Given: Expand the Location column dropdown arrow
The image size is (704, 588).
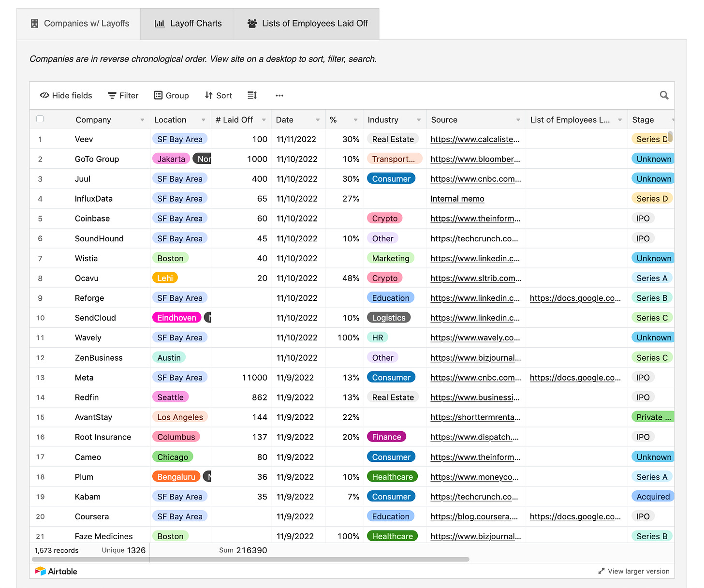Looking at the screenshot, I should (204, 120).
